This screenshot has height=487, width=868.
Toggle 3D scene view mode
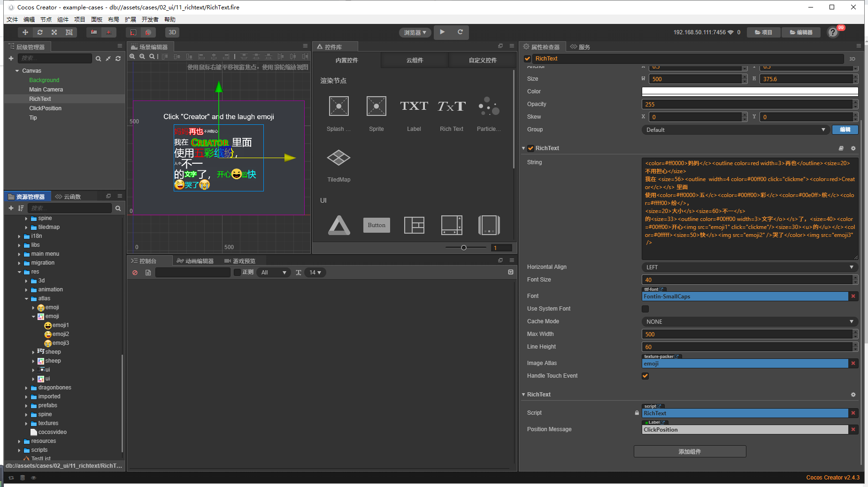[172, 32]
